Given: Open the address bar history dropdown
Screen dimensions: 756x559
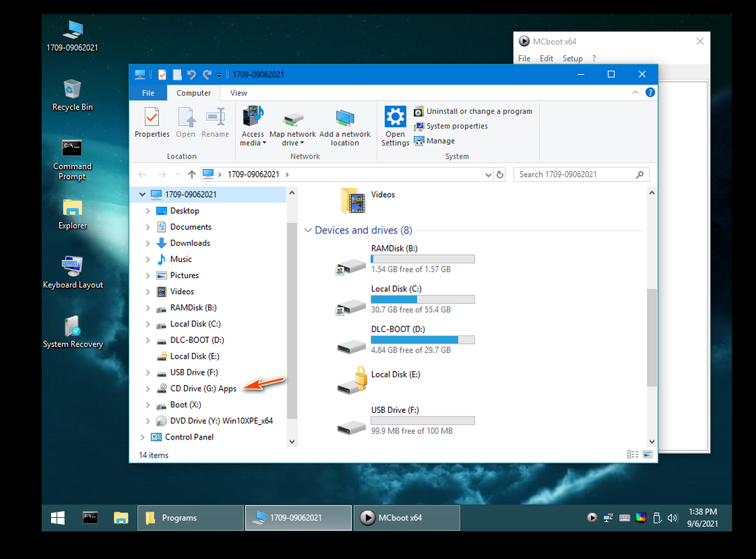Looking at the screenshot, I should coord(488,175).
